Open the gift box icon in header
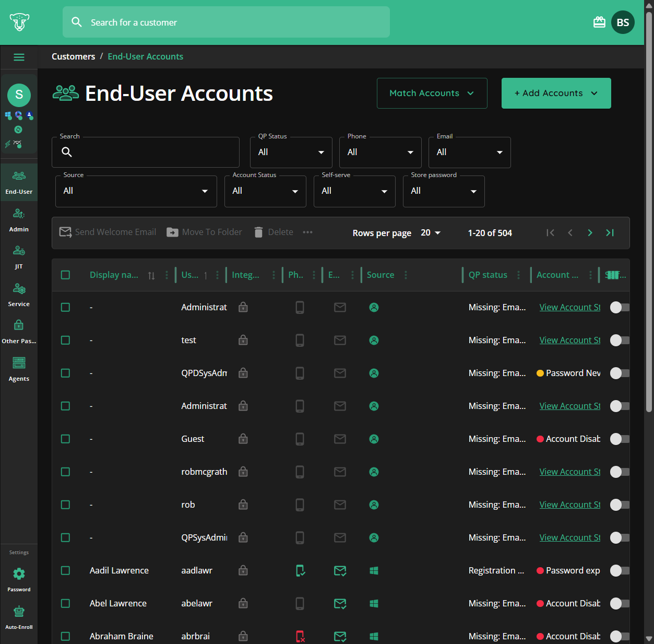This screenshot has height=644, width=654. [x=599, y=22]
